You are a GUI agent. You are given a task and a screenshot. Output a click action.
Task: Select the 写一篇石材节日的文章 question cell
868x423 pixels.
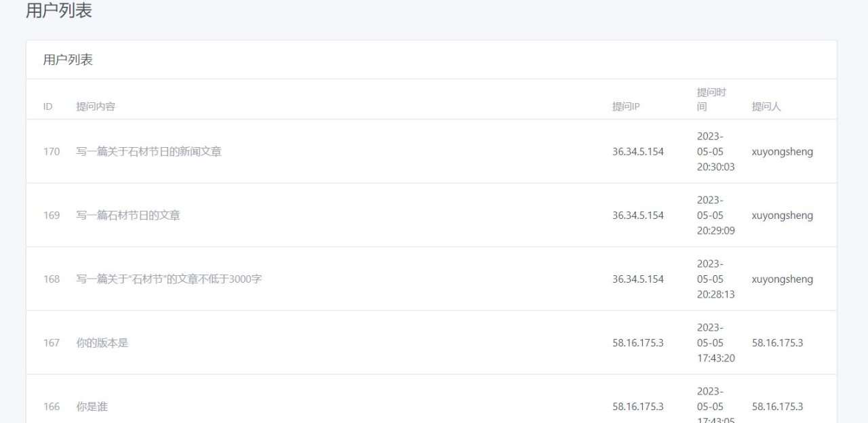(128, 216)
